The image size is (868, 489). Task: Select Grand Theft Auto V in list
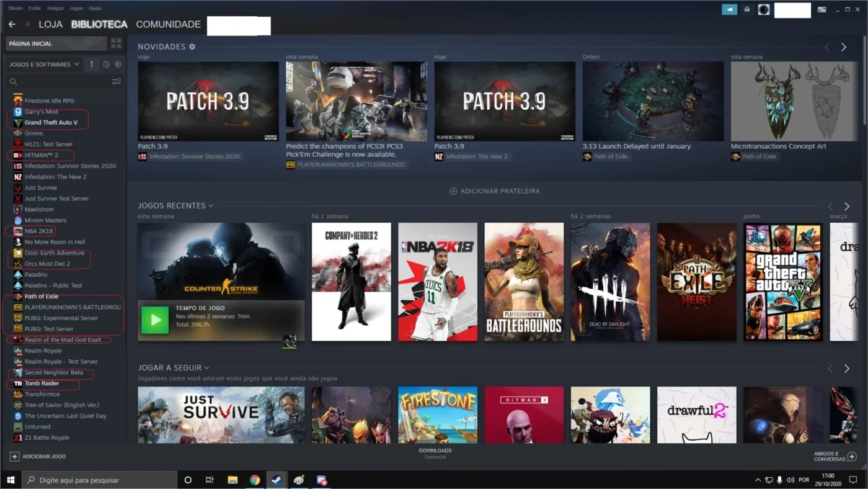point(51,122)
